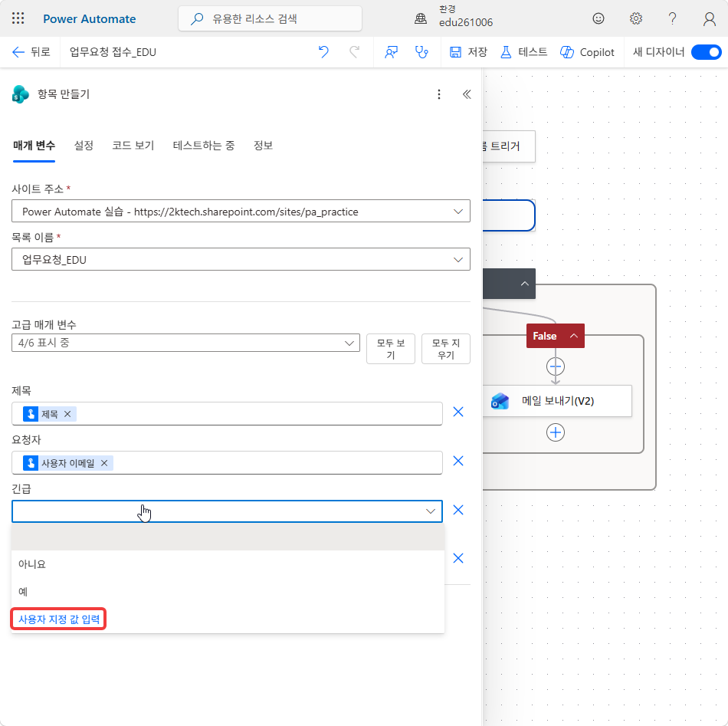Open Copilot from the toolbar
Viewport: 728px width, 726px height.
(x=587, y=52)
